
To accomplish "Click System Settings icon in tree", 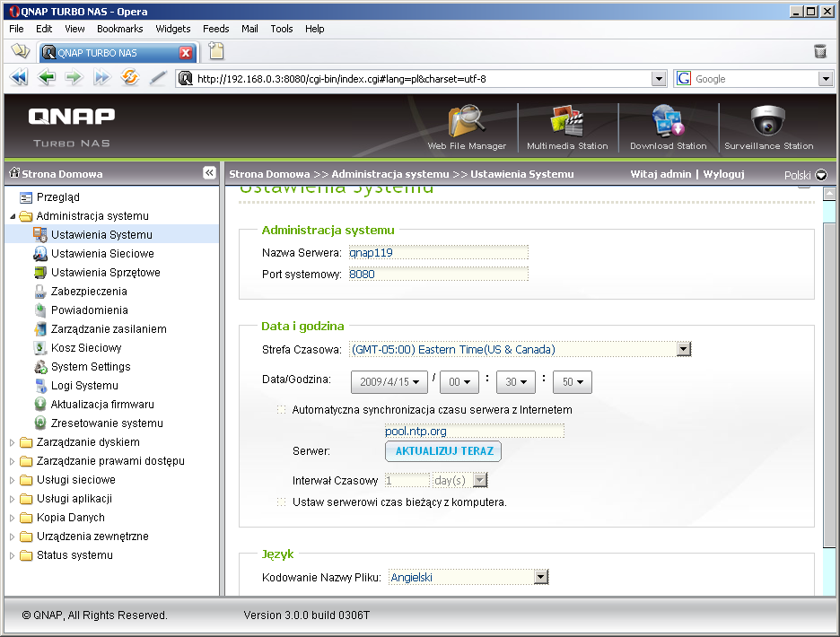I will (40, 366).
